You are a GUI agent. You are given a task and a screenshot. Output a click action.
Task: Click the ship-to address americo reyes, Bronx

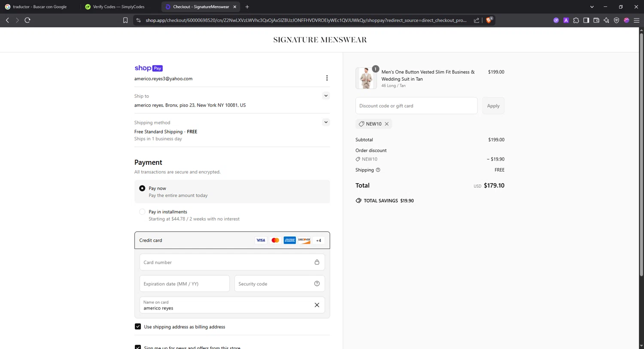point(190,105)
